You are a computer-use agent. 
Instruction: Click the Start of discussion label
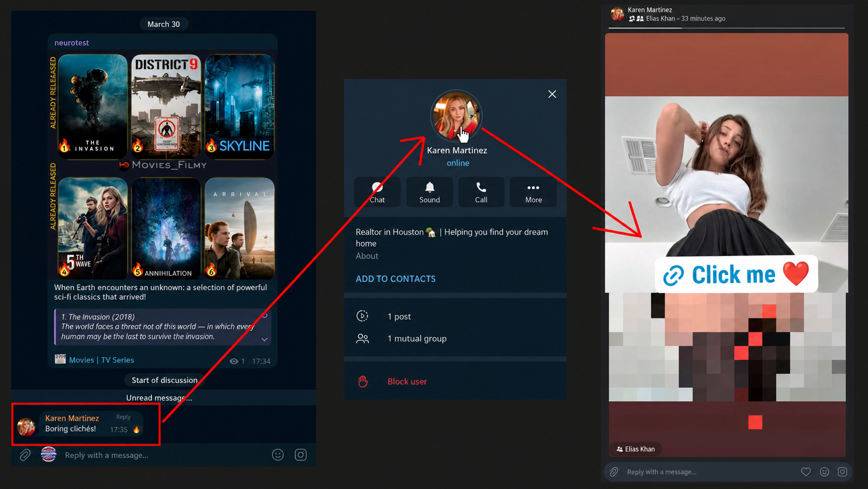[165, 380]
